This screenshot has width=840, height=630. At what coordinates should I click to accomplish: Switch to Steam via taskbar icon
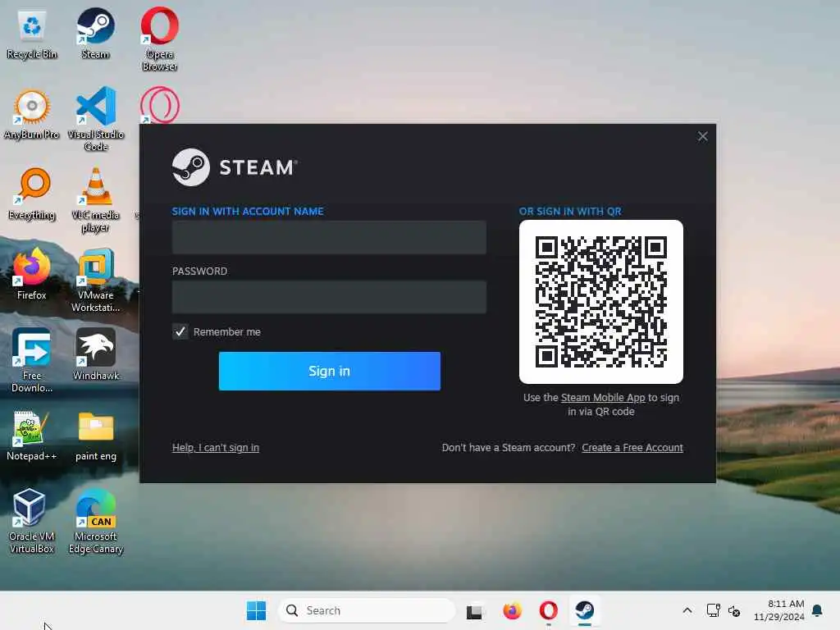point(584,610)
